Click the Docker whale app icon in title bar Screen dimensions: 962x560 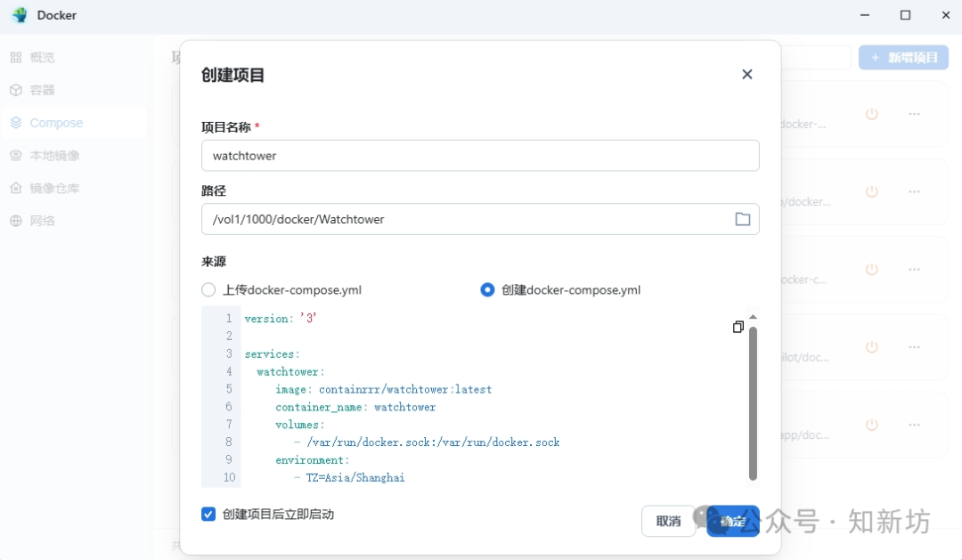pos(20,15)
